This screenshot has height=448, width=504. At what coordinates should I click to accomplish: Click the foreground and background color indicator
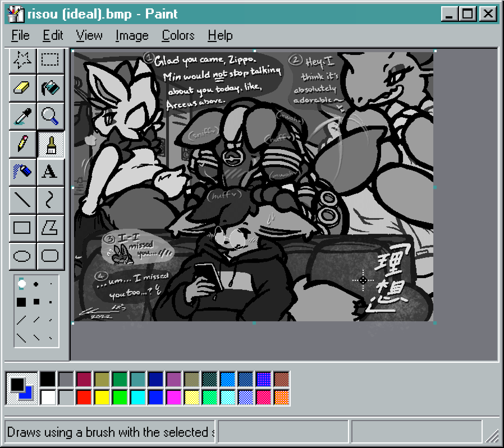[22, 388]
